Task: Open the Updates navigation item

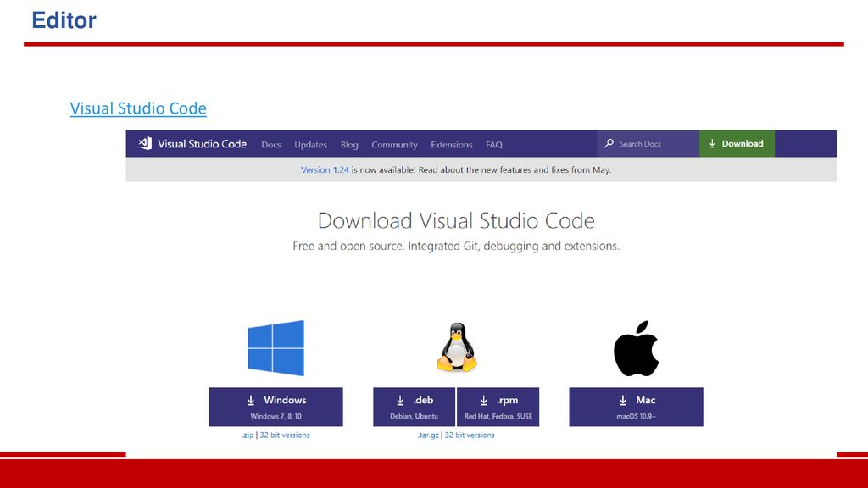Action: point(310,144)
